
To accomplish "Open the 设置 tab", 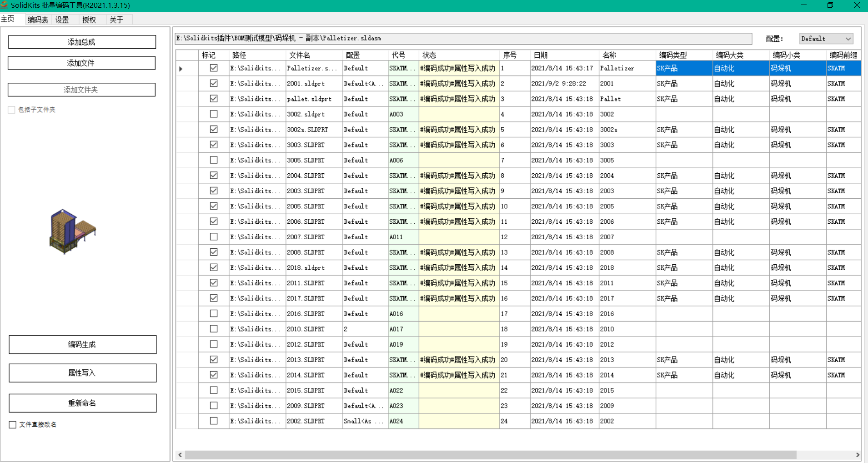I will (x=62, y=20).
